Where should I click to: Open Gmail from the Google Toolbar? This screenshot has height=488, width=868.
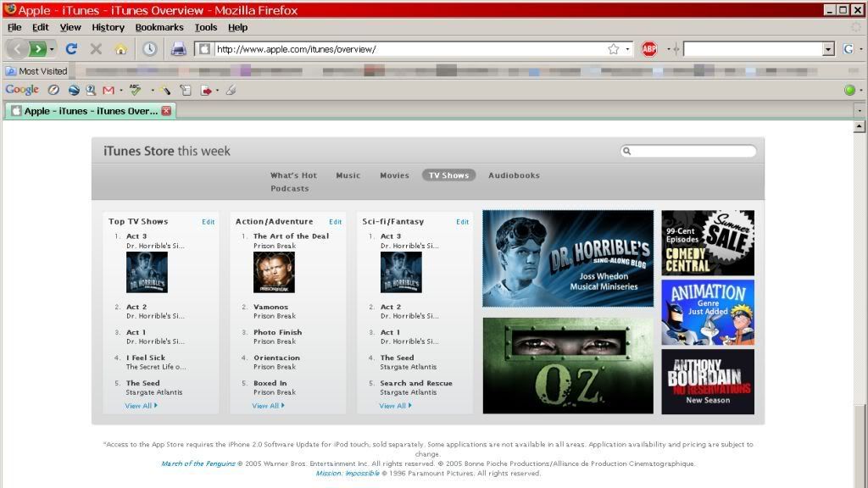108,90
